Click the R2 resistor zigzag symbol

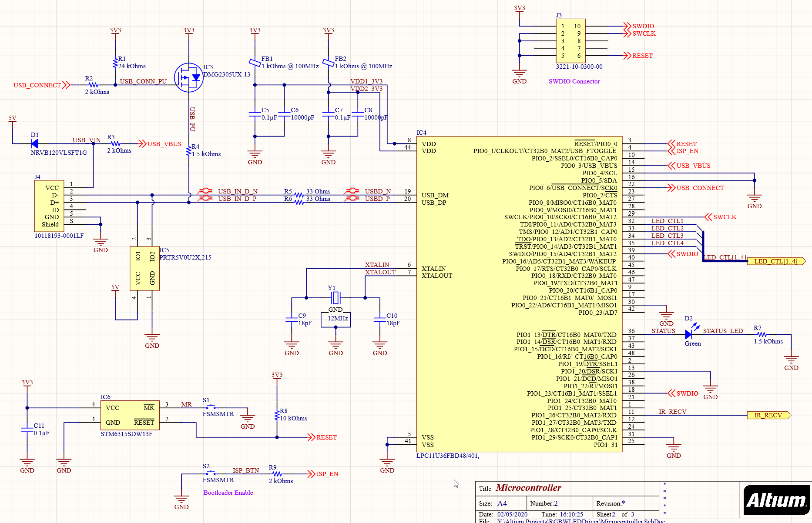(x=93, y=85)
